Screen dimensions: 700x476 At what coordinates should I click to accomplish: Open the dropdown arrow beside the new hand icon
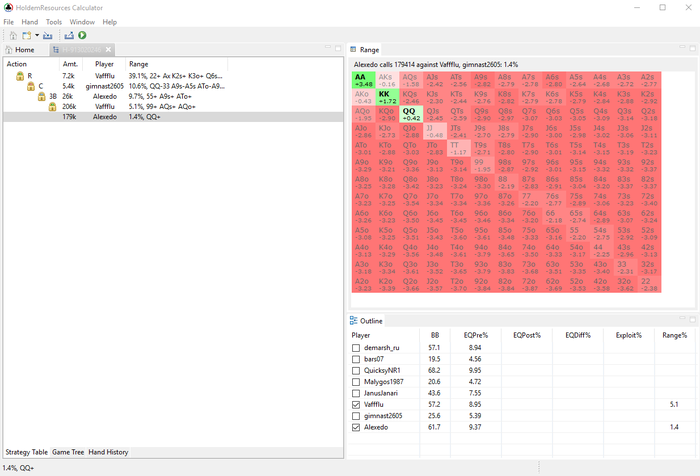[37, 35]
